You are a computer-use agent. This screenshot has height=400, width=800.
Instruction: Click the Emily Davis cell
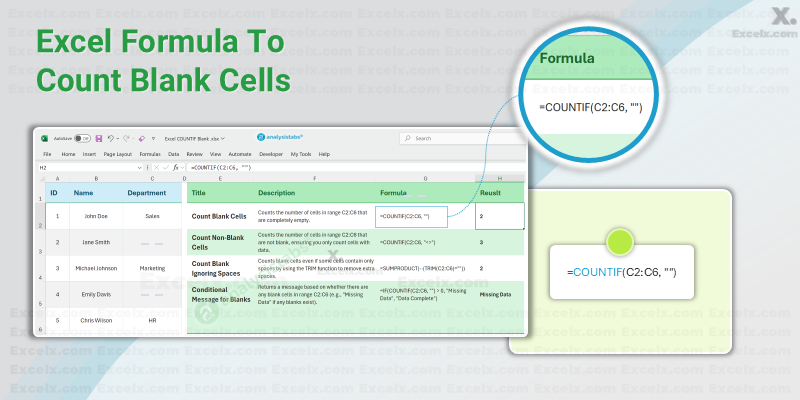click(96, 294)
